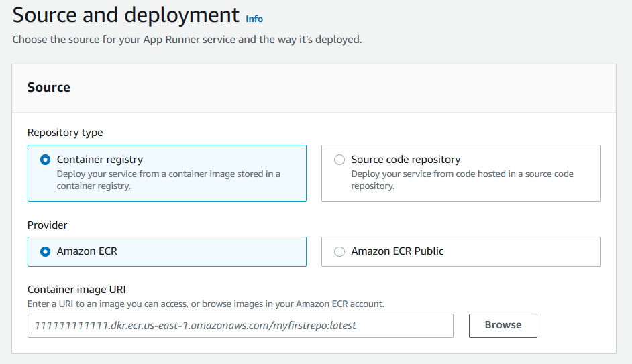The image size is (632, 364).
Task: Pick the Amazon ECR Public radio button
Action: (x=339, y=251)
